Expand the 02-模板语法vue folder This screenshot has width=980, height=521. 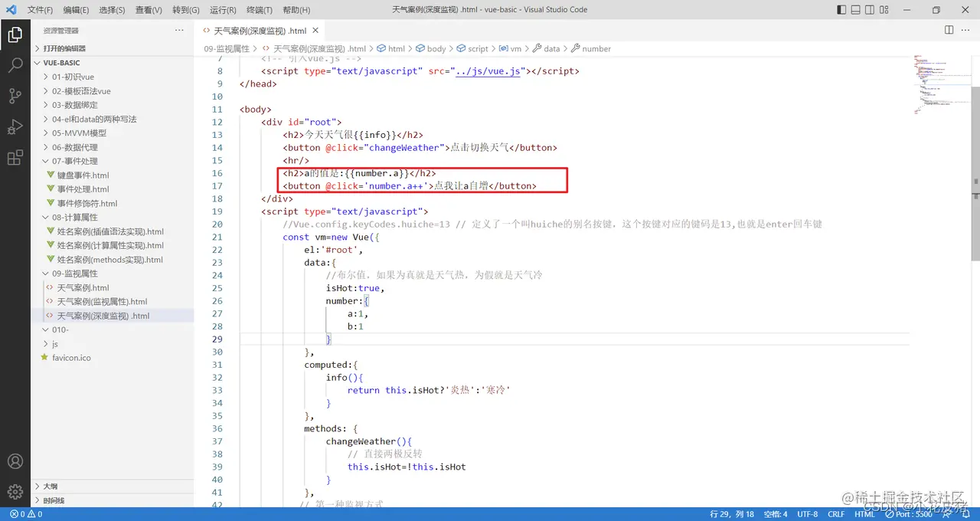tap(113, 90)
